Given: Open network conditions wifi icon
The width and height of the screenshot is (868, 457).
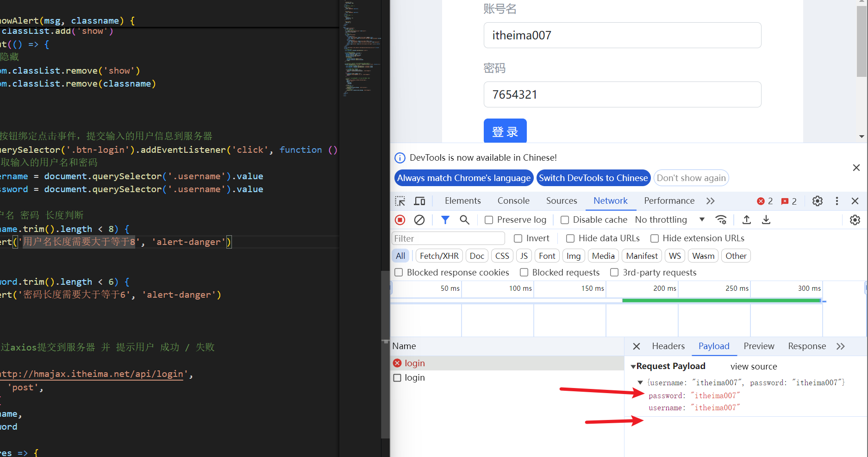Looking at the screenshot, I should pos(721,220).
